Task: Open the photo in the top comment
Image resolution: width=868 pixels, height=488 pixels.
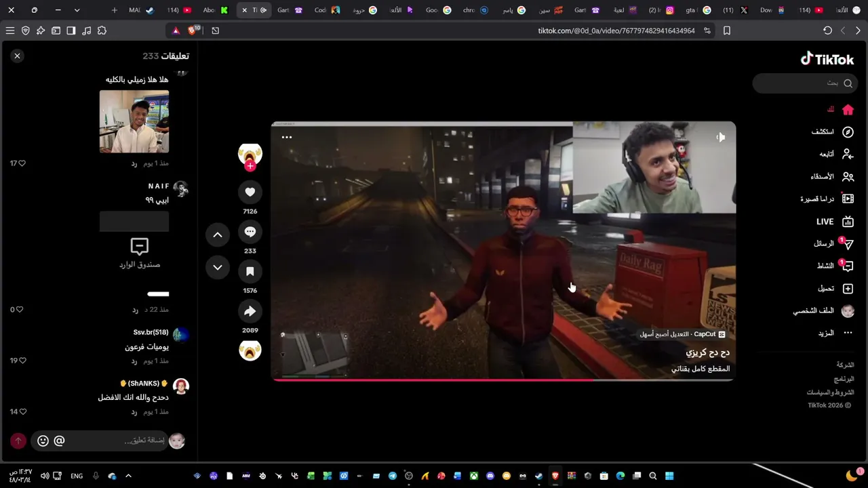Action: point(134,121)
